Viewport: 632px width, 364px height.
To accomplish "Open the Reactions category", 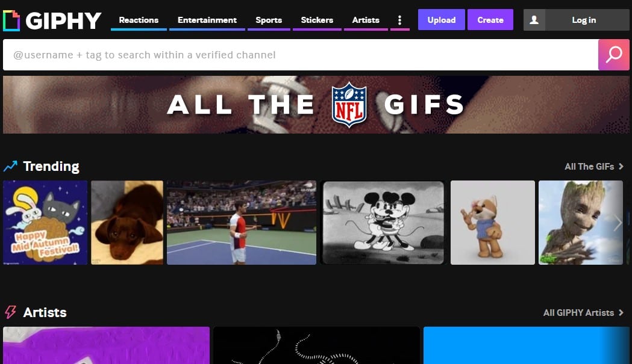I will point(139,20).
